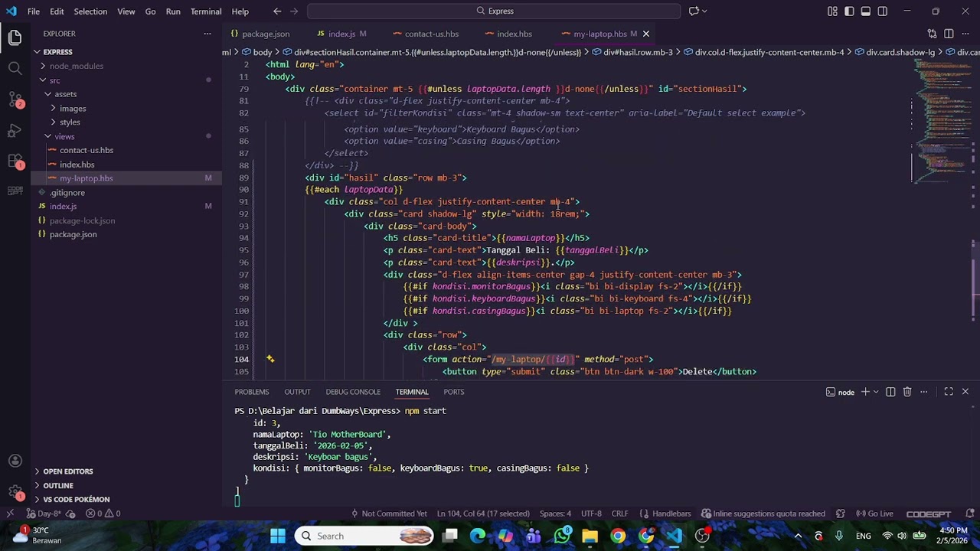The width and height of the screenshot is (980, 551).
Task: Collapse the src folder
Action: coord(54,80)
